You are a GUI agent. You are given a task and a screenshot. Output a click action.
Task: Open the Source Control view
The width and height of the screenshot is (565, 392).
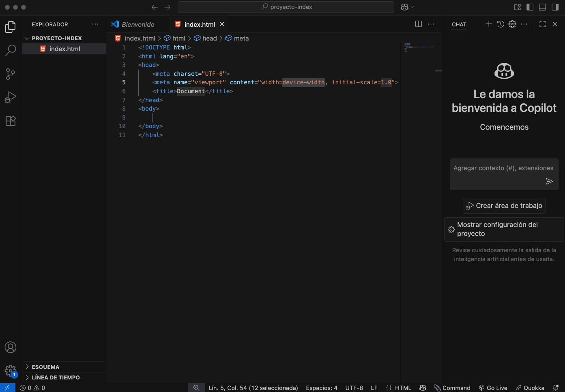click(11, 74)
